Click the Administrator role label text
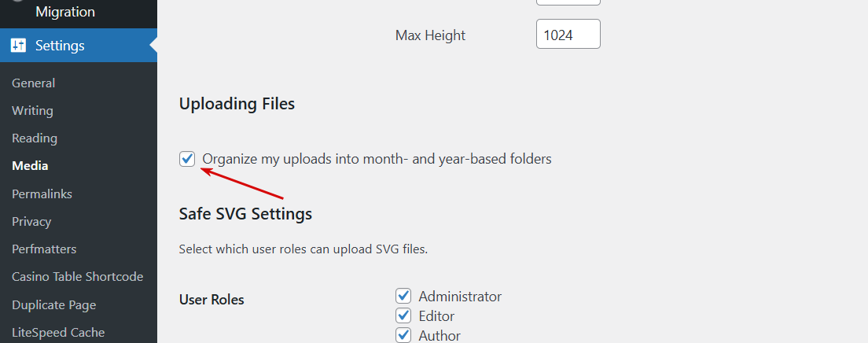Screen dimensions: 868x343 tap(460, 297)
